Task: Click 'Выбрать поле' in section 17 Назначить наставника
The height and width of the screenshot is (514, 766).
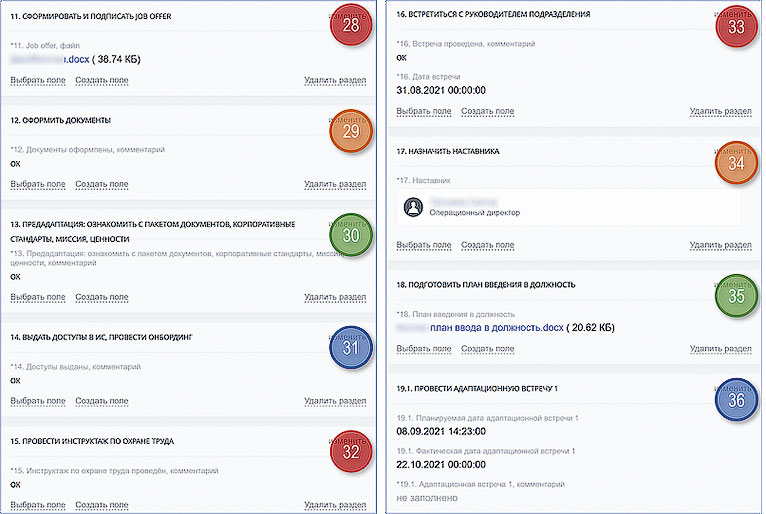Action: pyautogui.click(x=424, y=245)
